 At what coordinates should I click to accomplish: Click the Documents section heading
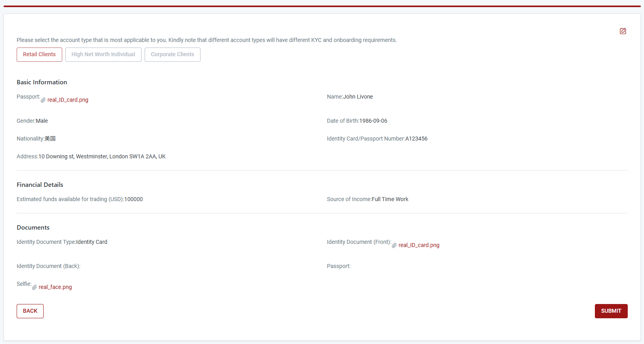33,228
